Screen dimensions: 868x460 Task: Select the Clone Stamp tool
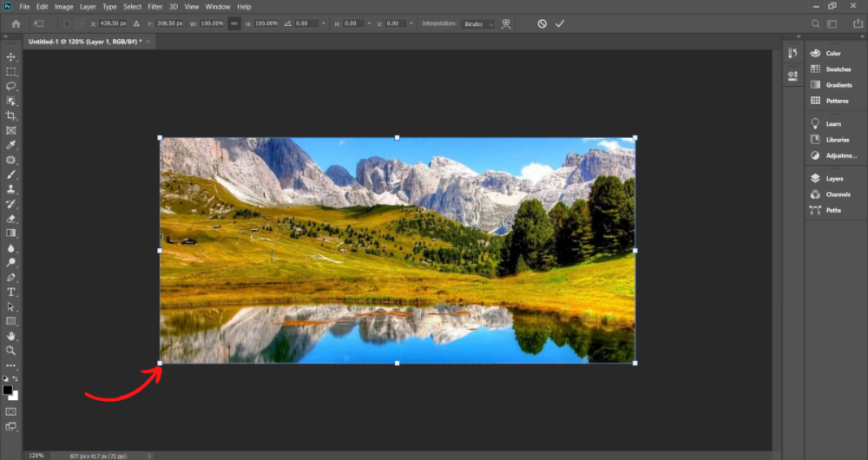[x=11, y=189]
